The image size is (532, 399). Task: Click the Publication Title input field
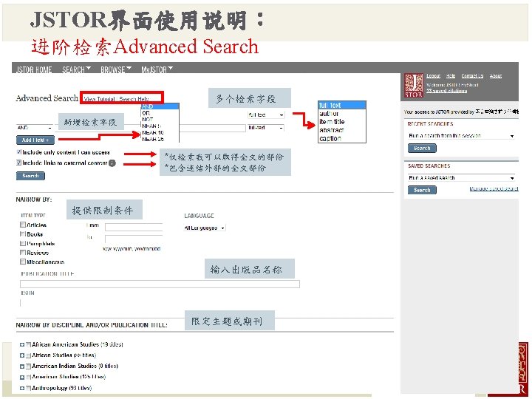160,284
